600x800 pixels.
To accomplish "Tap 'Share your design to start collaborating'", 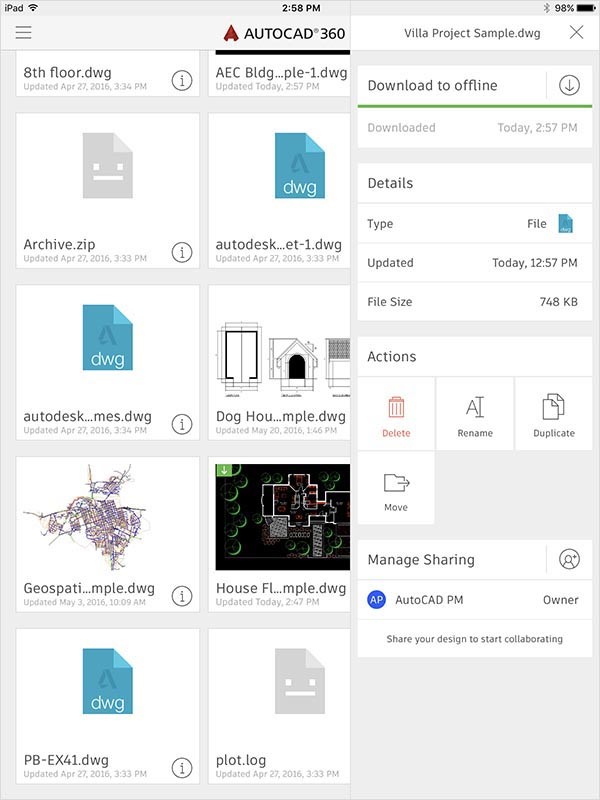I will pos(474,639).
